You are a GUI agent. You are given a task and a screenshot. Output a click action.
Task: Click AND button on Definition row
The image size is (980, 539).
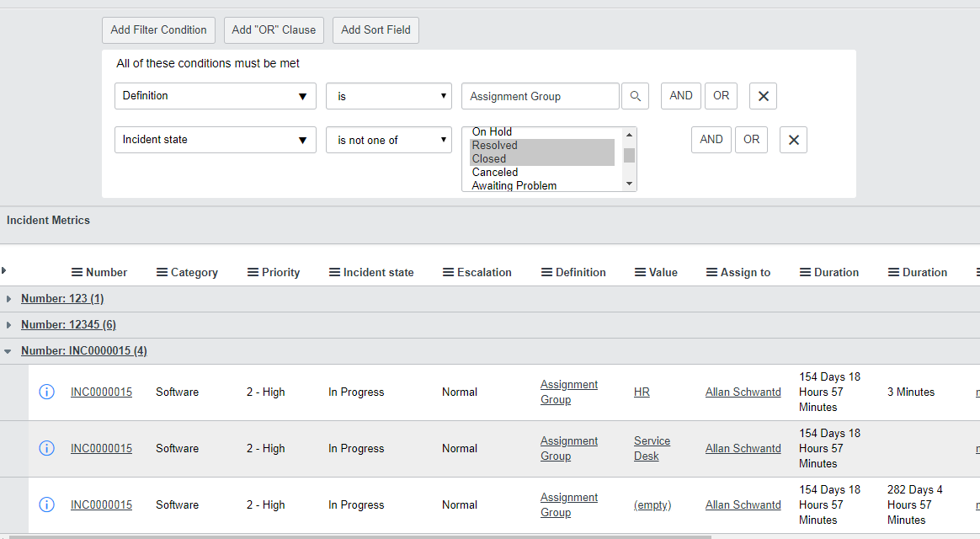(681, 96)
